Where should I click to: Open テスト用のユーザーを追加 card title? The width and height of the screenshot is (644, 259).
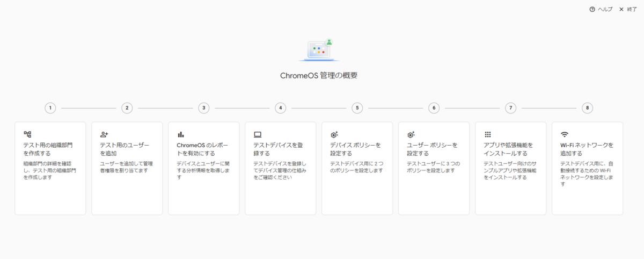(x=125, y=149)
